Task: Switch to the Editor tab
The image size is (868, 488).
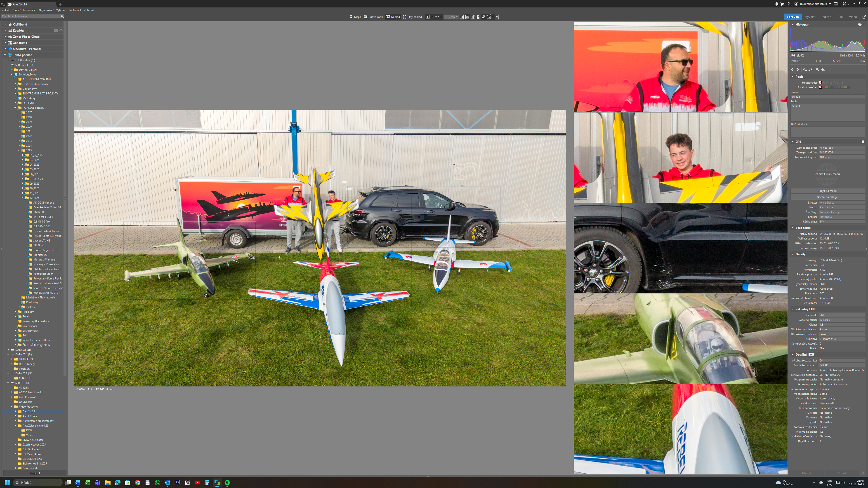Action: (826, 17)
